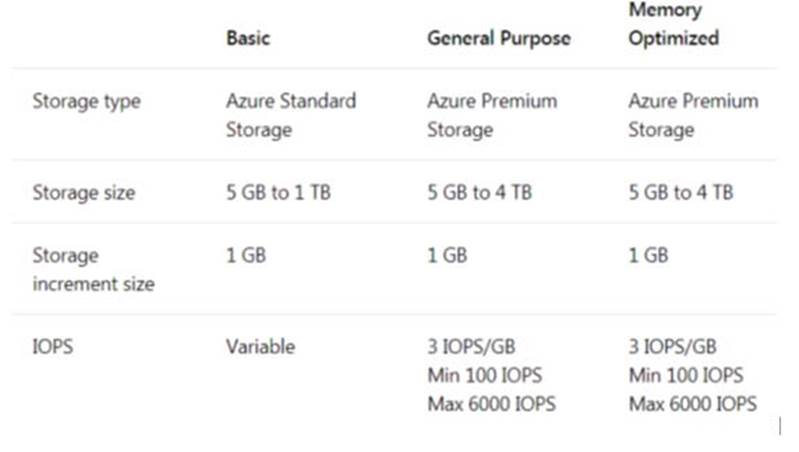
Task: Select the Storage increment size row label
Action: pos(94,270)
